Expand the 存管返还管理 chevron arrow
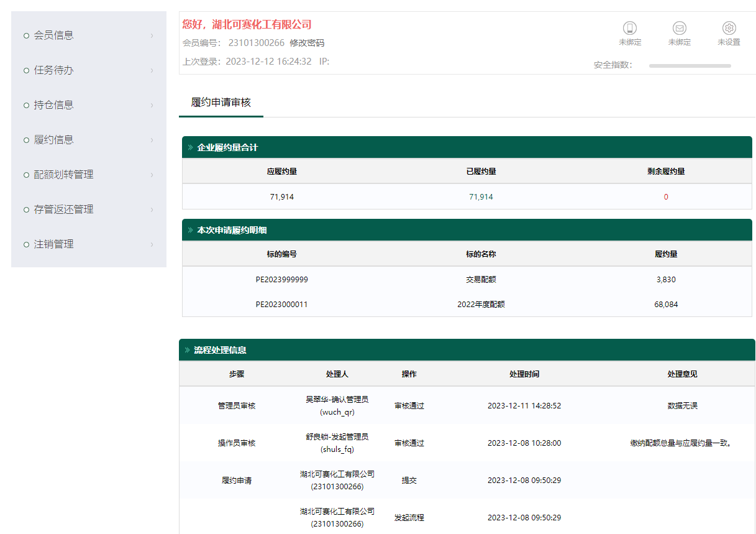This screenshot has width=756, height=534. [152, 210]
